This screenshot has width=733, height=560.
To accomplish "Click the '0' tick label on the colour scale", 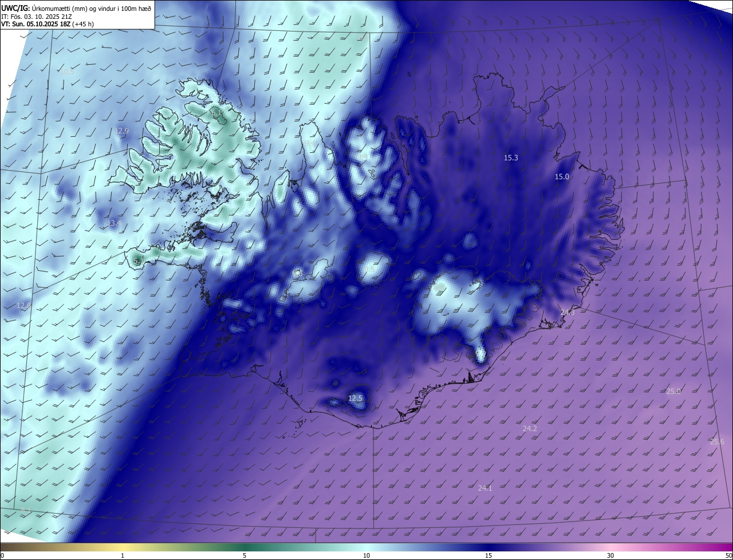I will click(x=2, y=555).
